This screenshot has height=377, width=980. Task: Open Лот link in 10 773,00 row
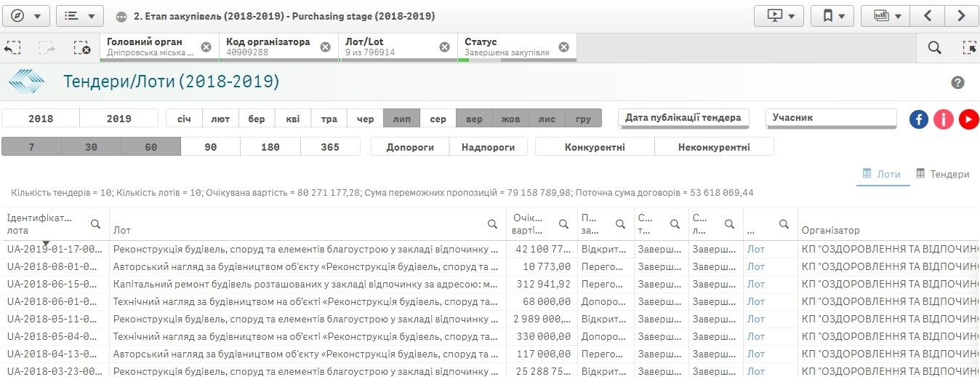(756, 266)
